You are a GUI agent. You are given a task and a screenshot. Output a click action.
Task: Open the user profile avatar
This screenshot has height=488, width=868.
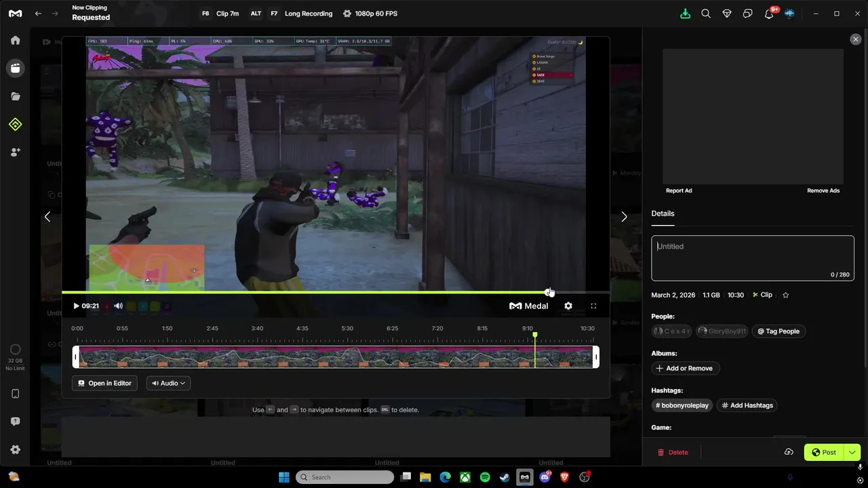789,14
